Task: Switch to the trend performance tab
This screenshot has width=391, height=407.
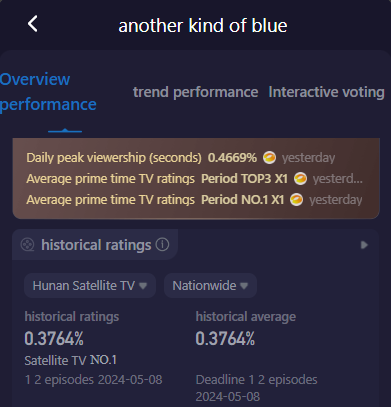Action: (196, 92)
